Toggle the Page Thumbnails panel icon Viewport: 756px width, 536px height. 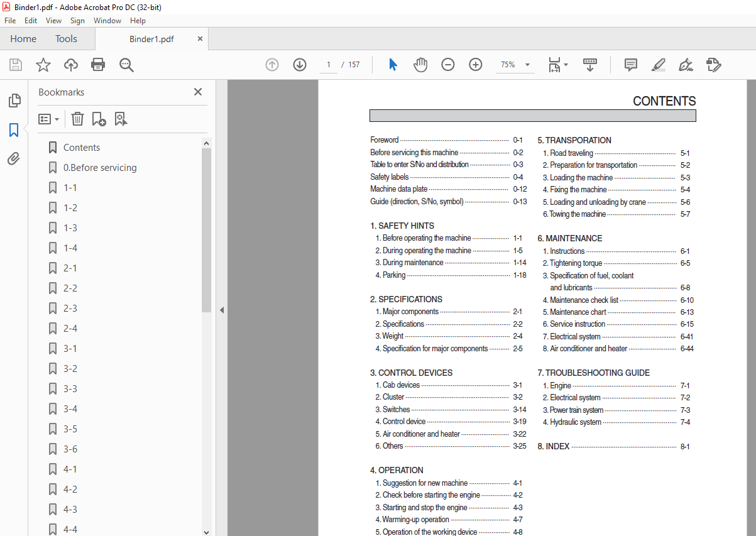coord(14,101)
